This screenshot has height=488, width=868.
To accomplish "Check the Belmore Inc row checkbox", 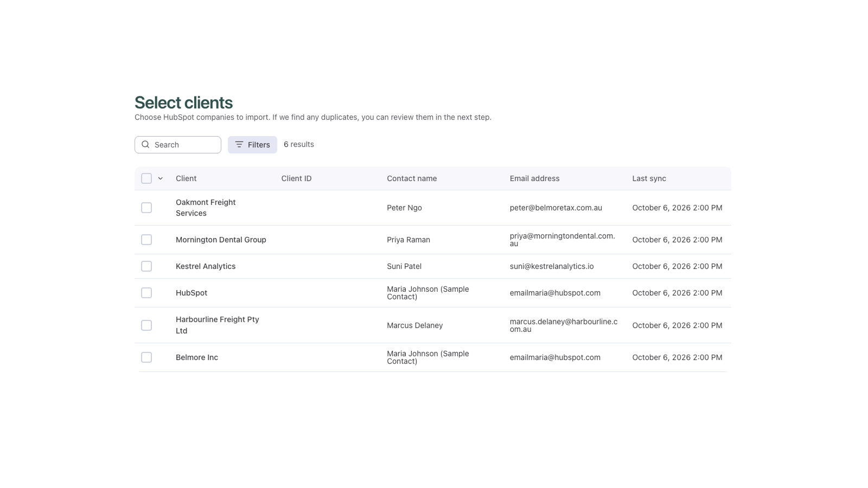I will [x=146, y=357].
